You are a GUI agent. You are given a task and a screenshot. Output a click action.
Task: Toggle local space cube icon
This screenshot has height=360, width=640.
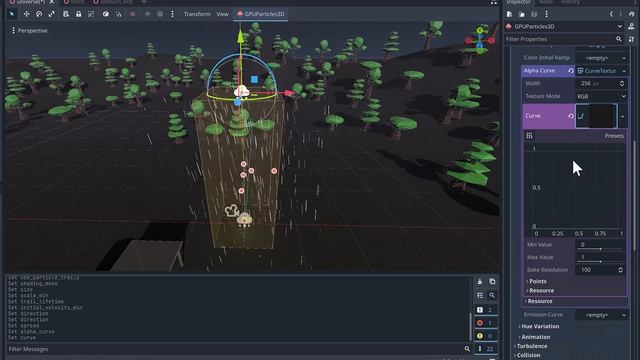click(106, 14)
